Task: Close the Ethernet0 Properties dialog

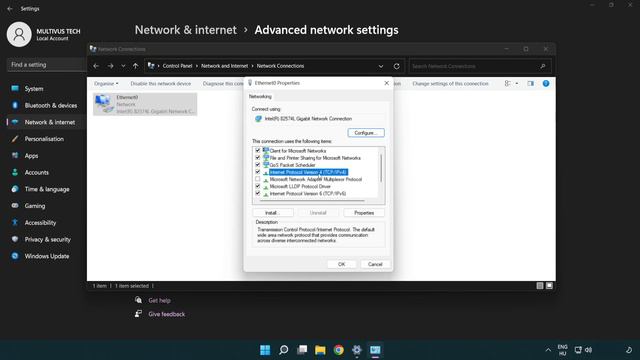Action: (386, 83)
